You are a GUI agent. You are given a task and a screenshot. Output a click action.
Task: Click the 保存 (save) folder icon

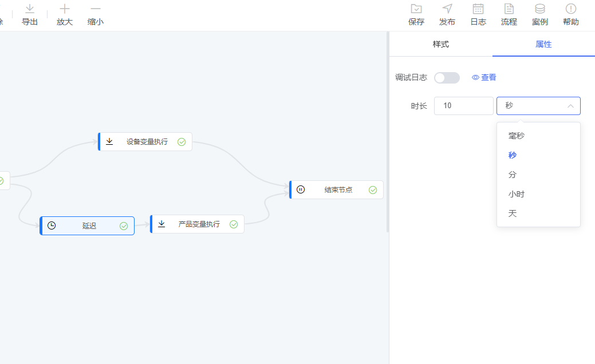point(416,9)
